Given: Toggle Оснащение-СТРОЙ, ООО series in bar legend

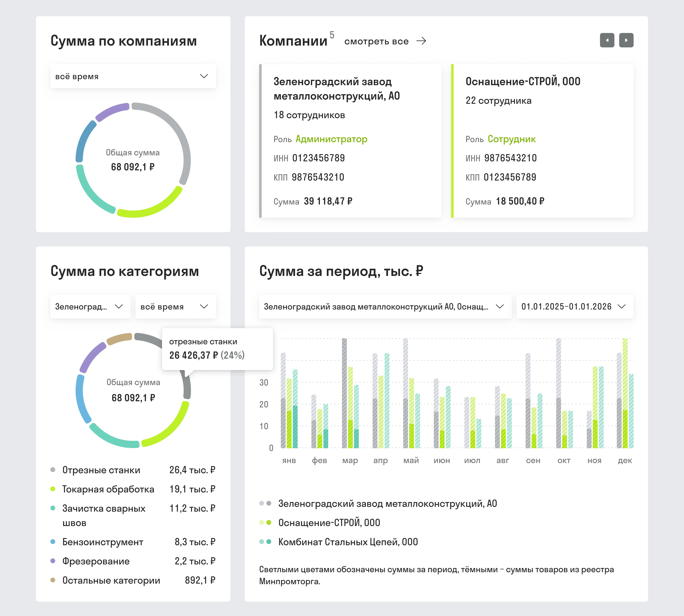Looking at the screenshot, I should (320, 523).
